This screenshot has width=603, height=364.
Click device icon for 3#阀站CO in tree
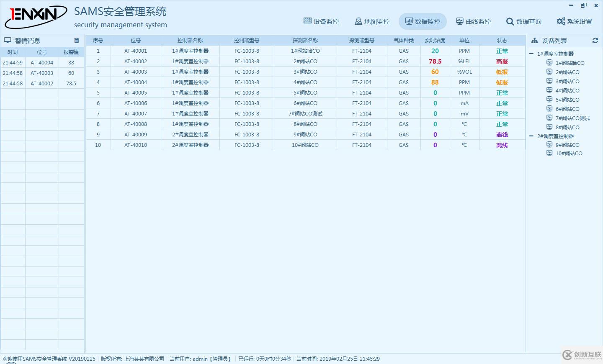point(549,81)
